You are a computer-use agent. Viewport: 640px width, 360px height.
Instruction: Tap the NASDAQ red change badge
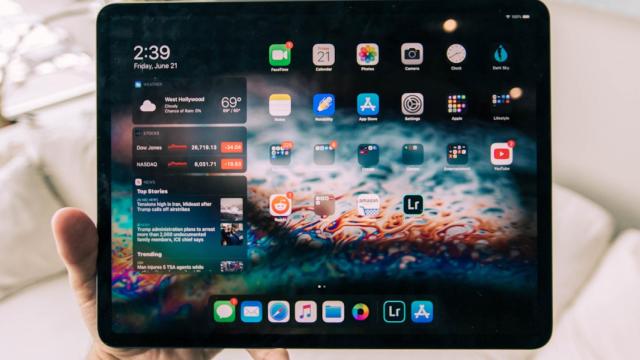tap(232, 164)
